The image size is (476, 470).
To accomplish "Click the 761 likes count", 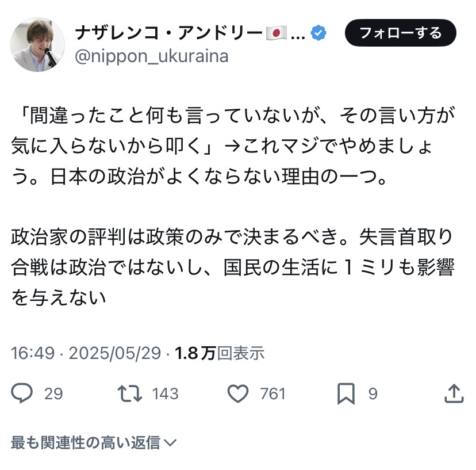I will (x=272, y=393).
